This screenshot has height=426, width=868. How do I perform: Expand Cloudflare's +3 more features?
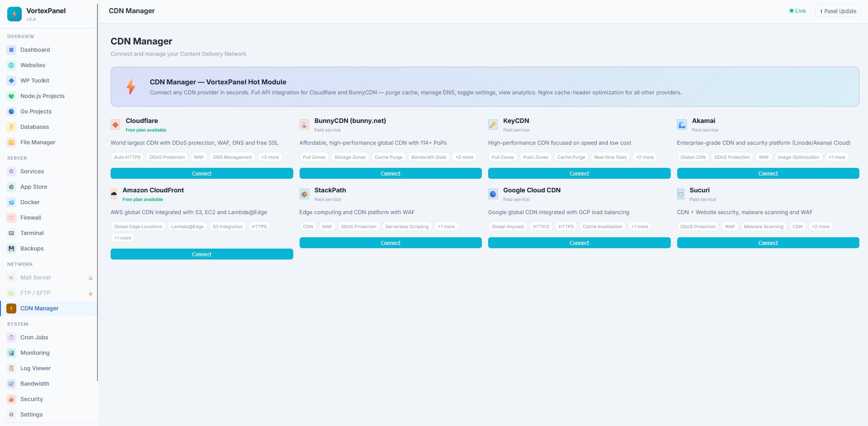point(270,157)
